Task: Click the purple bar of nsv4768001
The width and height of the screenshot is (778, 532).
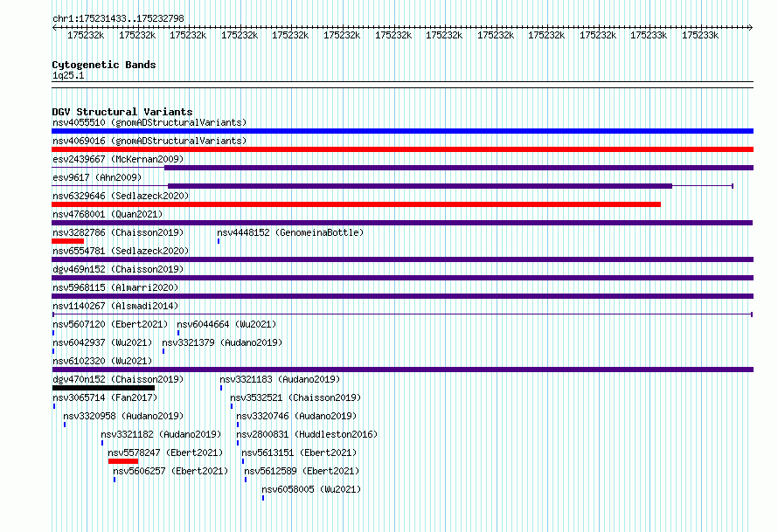Action: (402, 223)
